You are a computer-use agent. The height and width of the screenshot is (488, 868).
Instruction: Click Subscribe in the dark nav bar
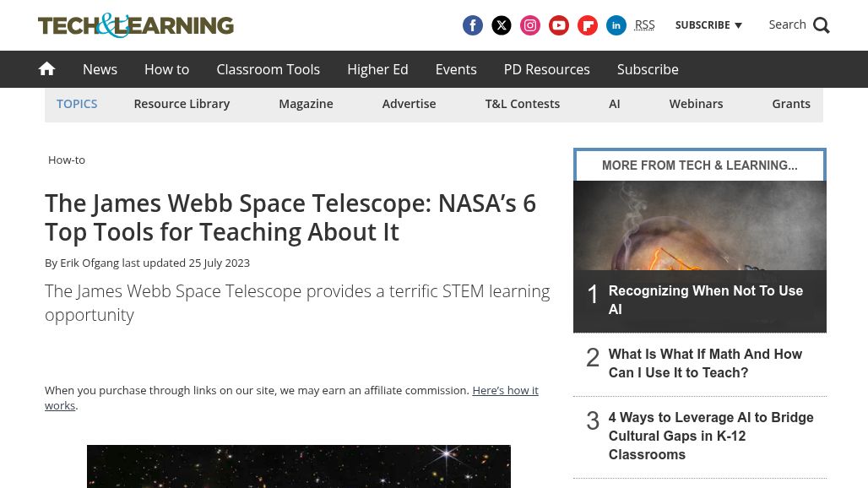pos(648,69)
